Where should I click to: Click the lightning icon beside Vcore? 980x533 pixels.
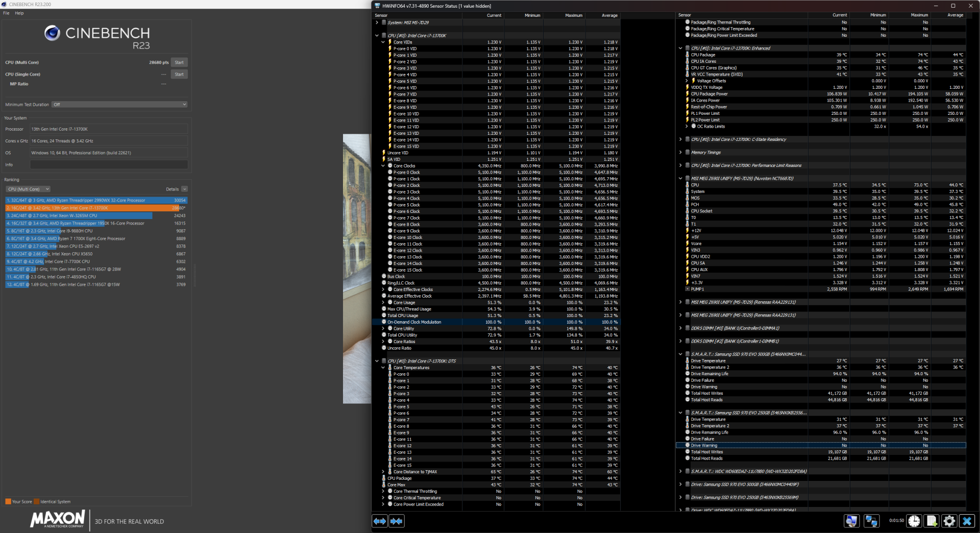pos(688,244)
